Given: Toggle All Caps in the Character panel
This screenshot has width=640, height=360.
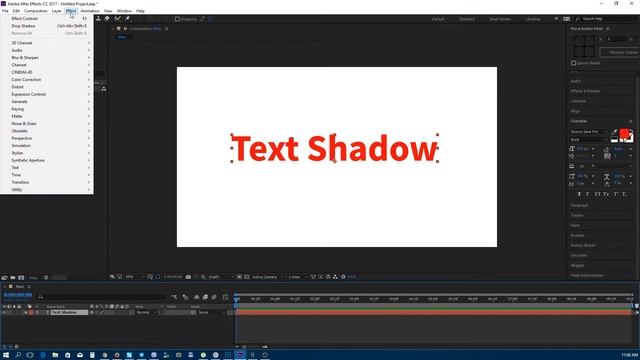Looking at the screenshot, I should [597, 194].
